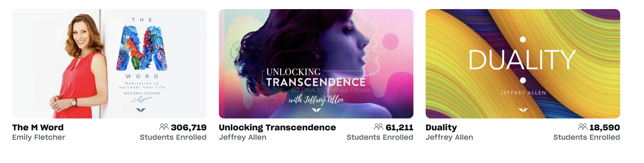Image resolution: width=644 pixels, height=163 pixels.
Task: Click the 306,719 enrollment count
Action: click(x=189, y=127)
